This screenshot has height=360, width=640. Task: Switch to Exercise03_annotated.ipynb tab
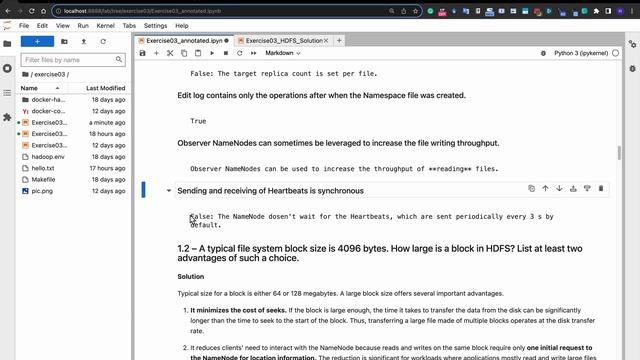pyautogui.click(x=184, y=41)
